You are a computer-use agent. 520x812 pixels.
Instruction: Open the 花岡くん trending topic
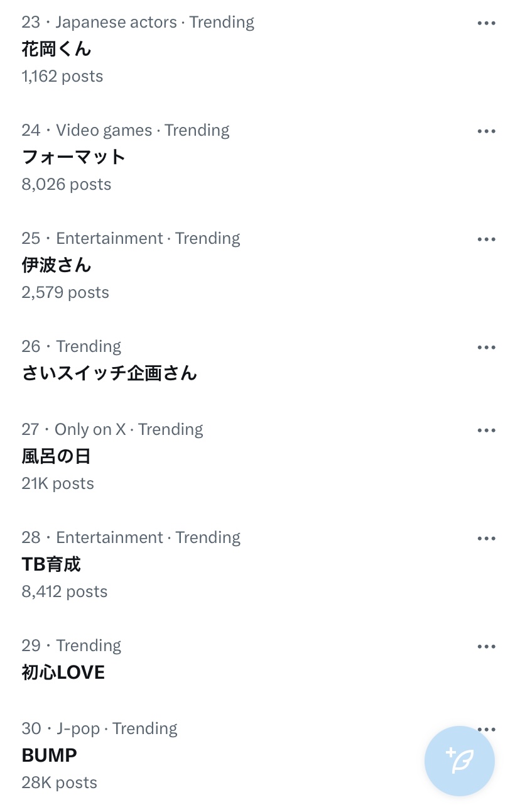click(x=57, y=49)
